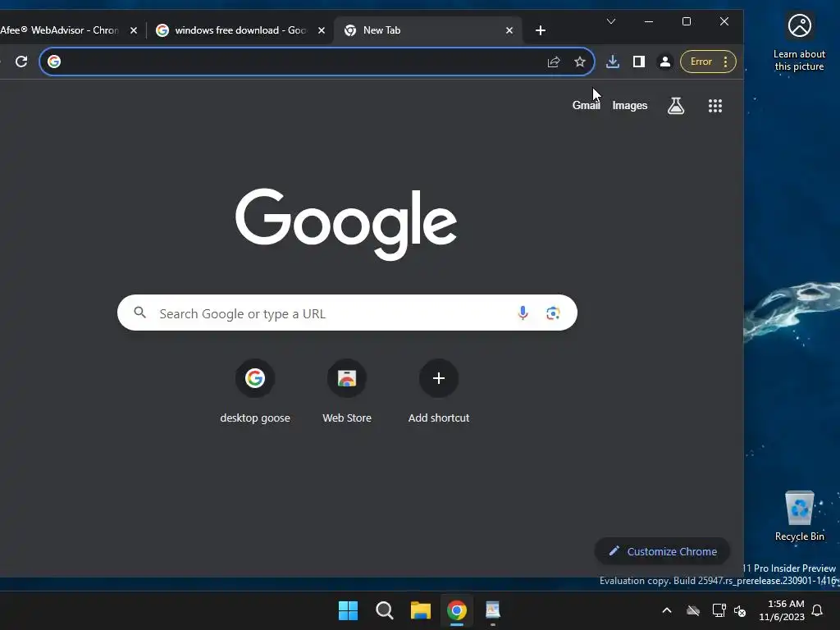This screenshot has height=630, width=840.
Task: Search by image with Google Lens icon
Action: tap(553, 313)
